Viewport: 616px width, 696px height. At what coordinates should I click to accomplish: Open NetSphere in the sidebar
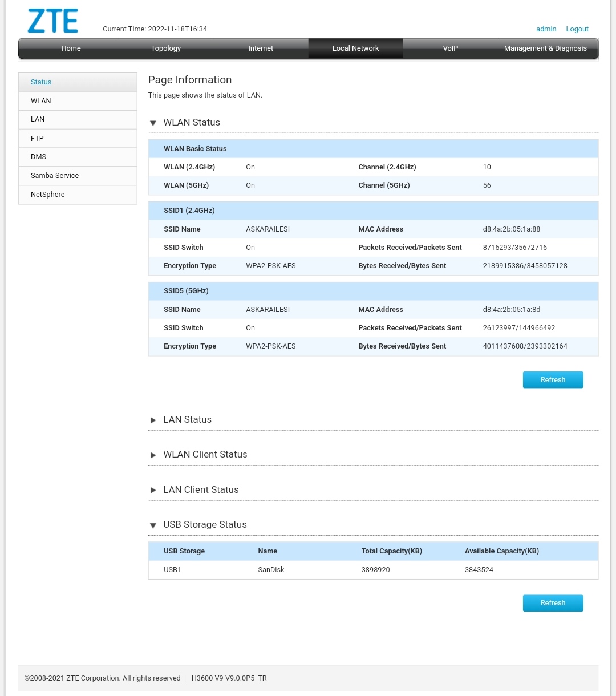[78, 195]
